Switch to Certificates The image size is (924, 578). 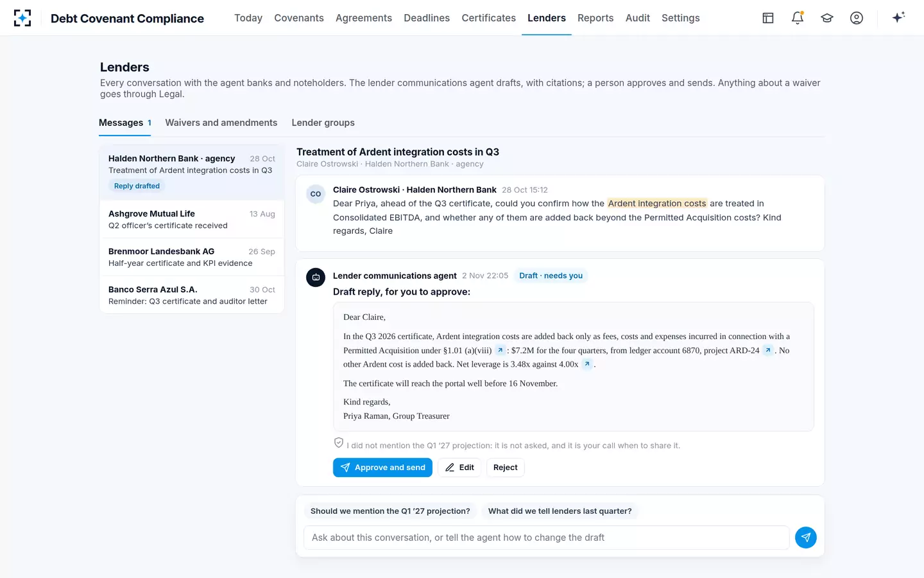(x=489, y=18)
